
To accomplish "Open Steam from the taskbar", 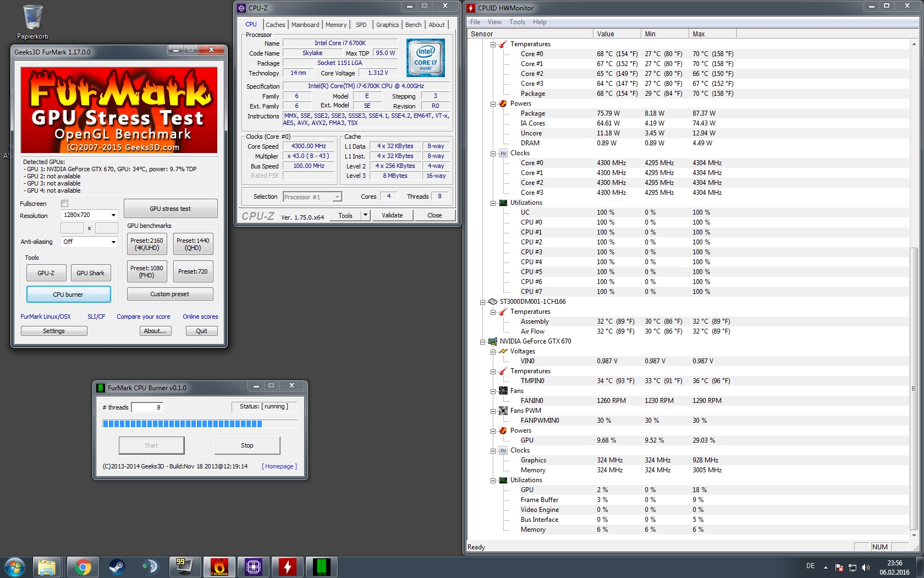I will pyautogui.click(x=117, y=567).
